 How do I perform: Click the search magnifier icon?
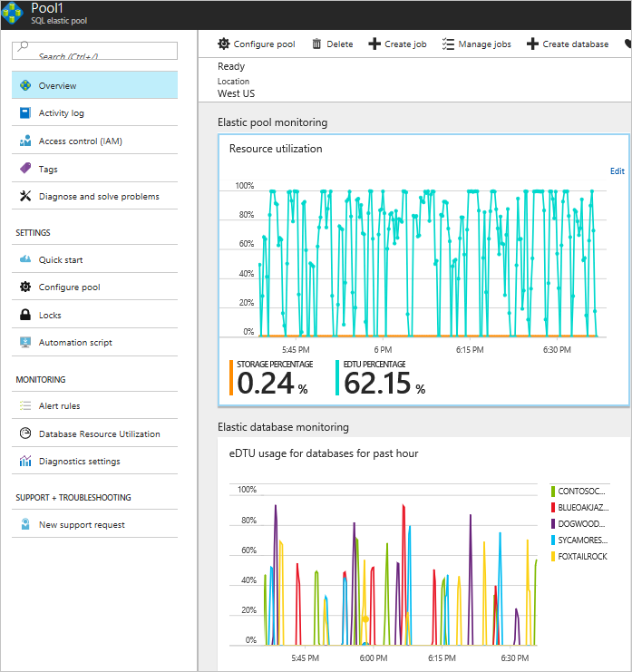point(24,46)
